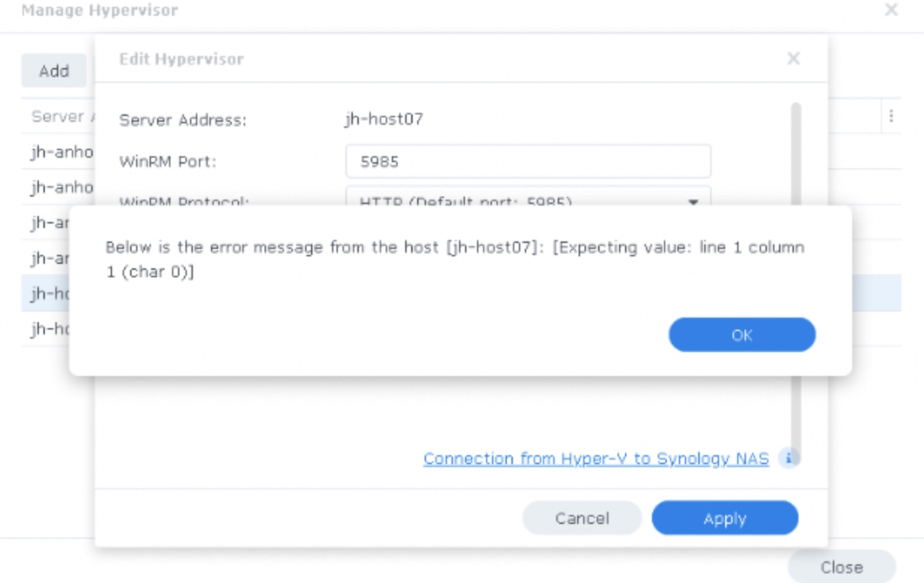Click OK in the error message dialog
This screenshot has height=583, width=924.
pos(742,335)
